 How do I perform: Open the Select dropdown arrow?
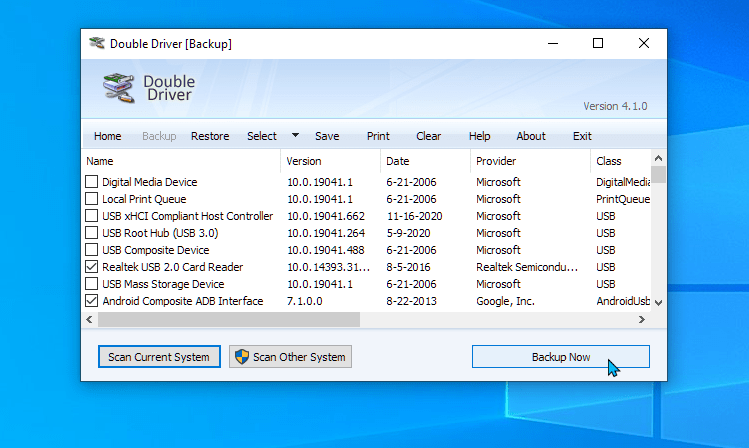(x=295, y=136)
